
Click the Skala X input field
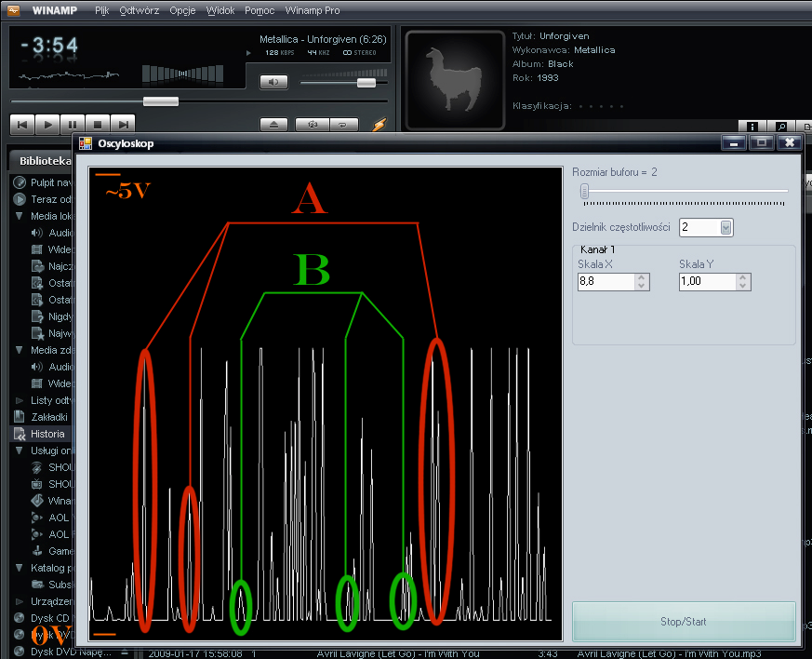click(x=606, y=281)
